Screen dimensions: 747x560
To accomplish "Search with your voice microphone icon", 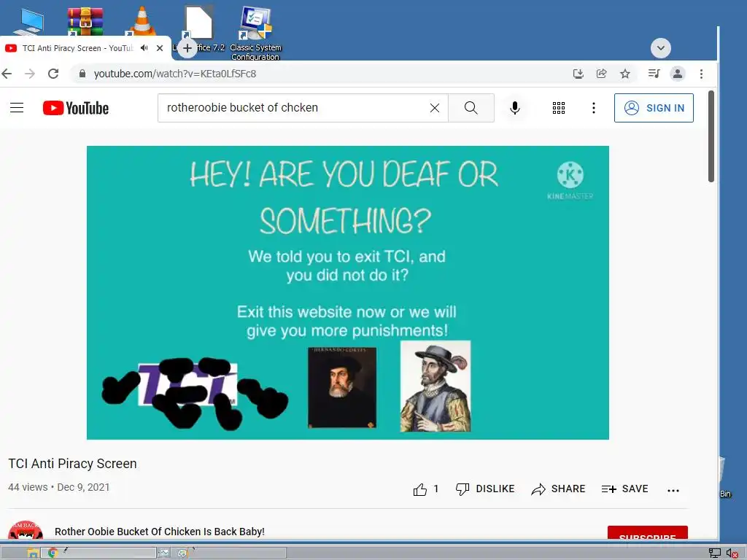I will click(515, 108).
